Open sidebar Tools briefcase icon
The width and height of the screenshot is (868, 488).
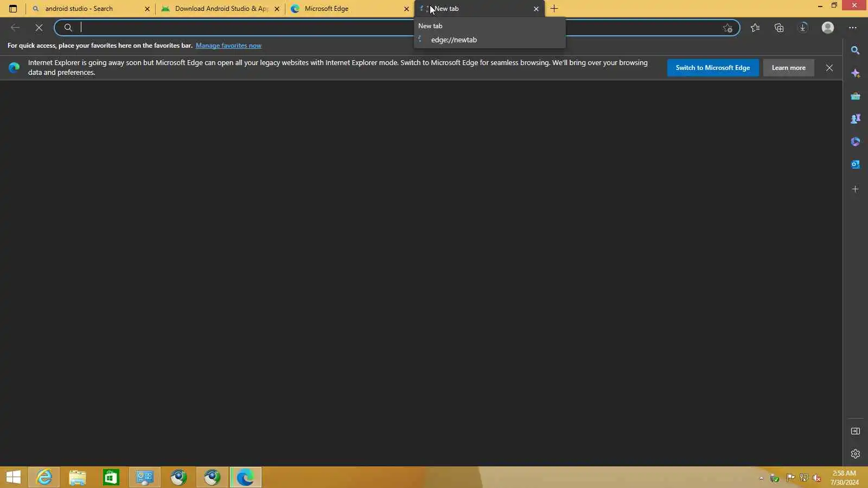[856, 96]
